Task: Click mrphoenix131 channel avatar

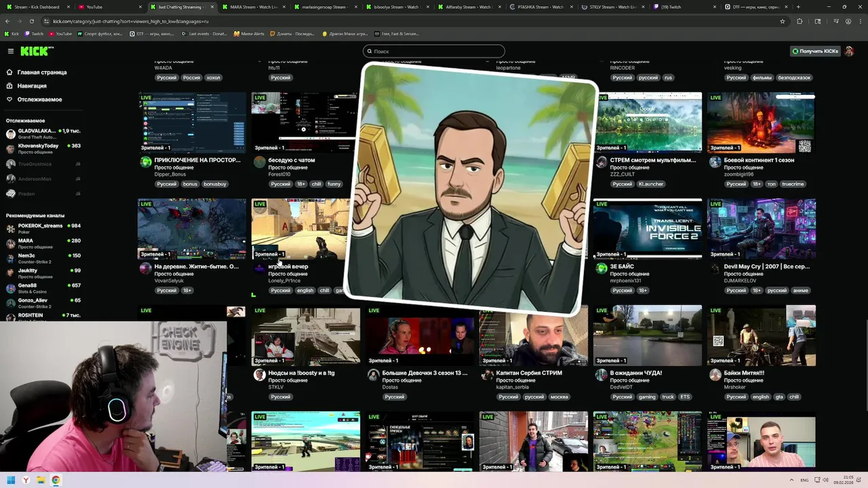Action: click(601, 268)
